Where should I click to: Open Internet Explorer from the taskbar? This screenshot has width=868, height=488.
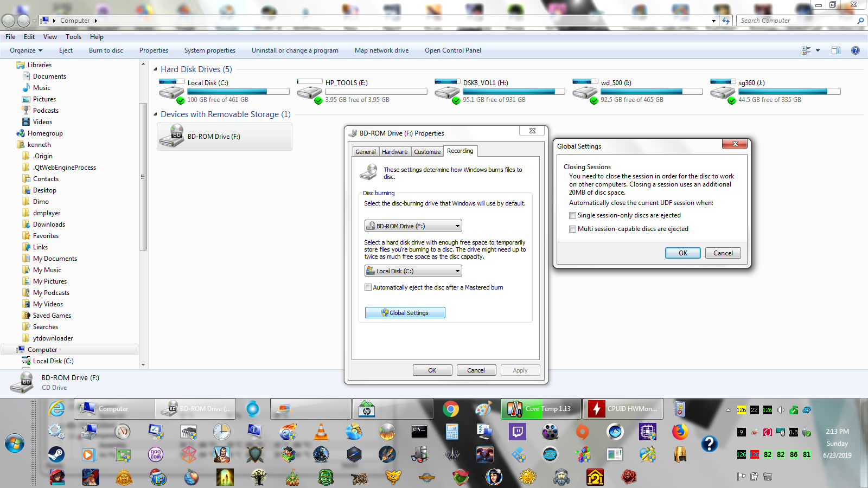coord(56,409)
